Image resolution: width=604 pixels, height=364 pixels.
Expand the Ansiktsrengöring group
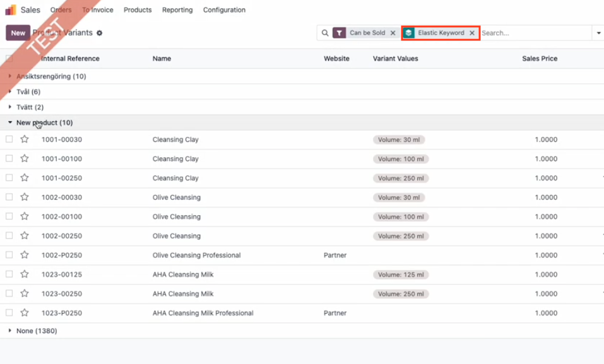tap(50, 76)
